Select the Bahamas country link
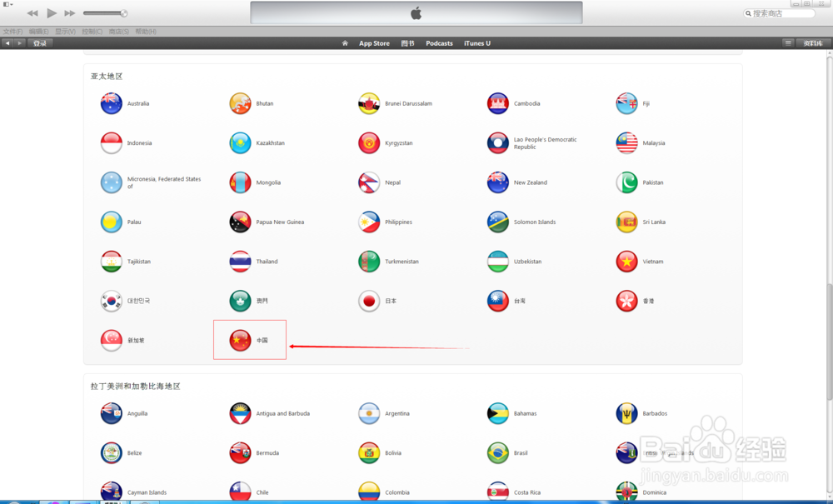 click(x=525, y=413)
